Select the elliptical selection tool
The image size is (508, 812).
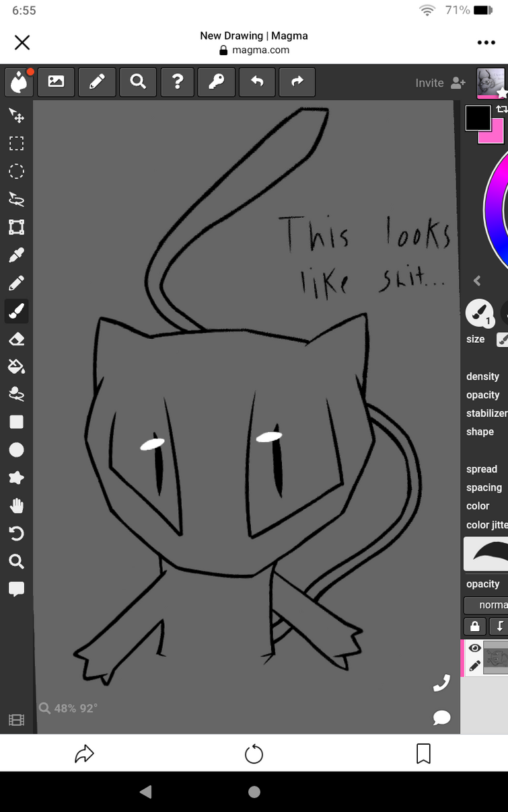coord(16,171)
